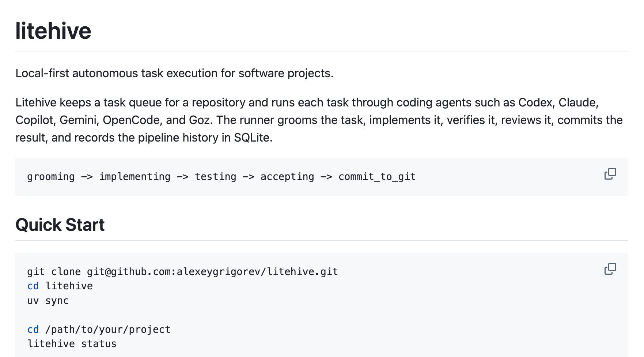This screenshot has width=644, height=357.
Task: Click the word 'SQLite.' in the description
Action: (253, 138)
